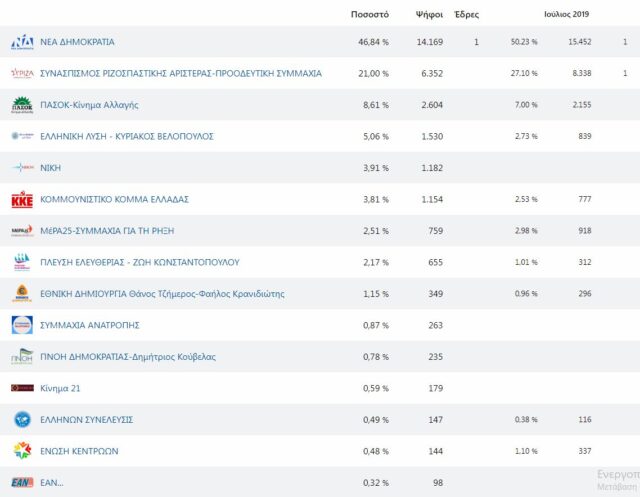Open the ΝΙΚΗ party link

51,168
